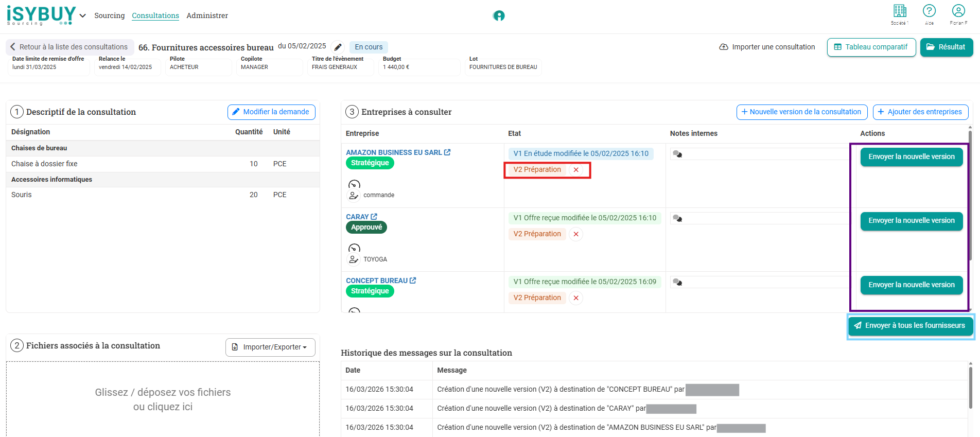The width and height of the screenshot is (980, 437).
Task: Click the round green icon in the header
Action: tap(499, 15)
